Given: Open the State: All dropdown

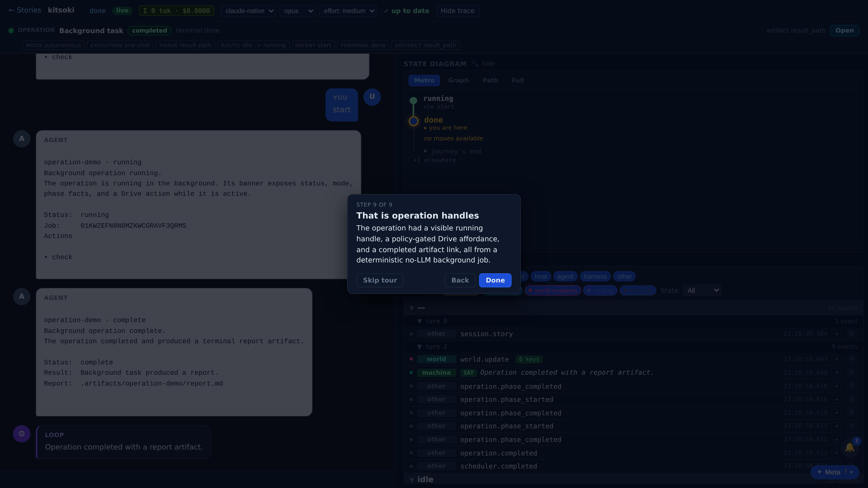Looking at the screenshot, I should click(x=702, y=291).
